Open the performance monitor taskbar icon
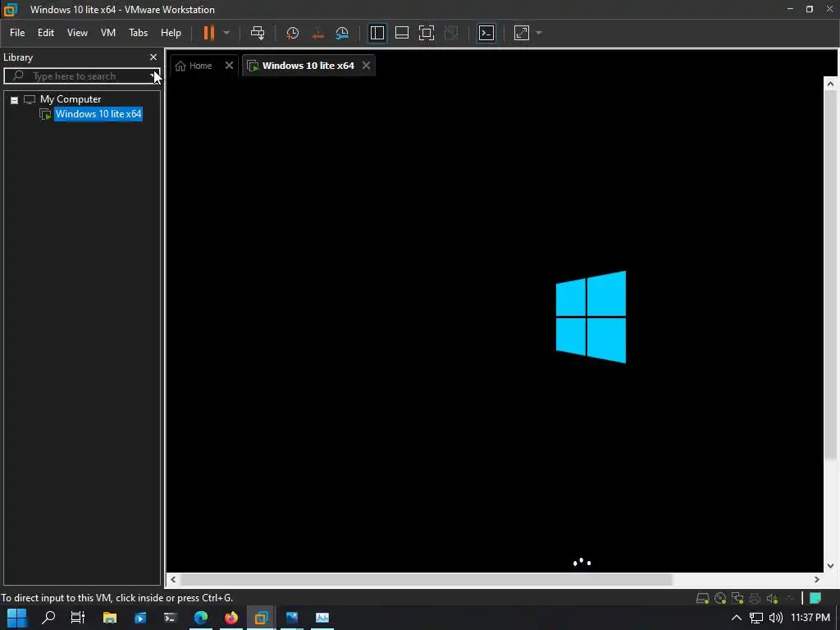 322,618
